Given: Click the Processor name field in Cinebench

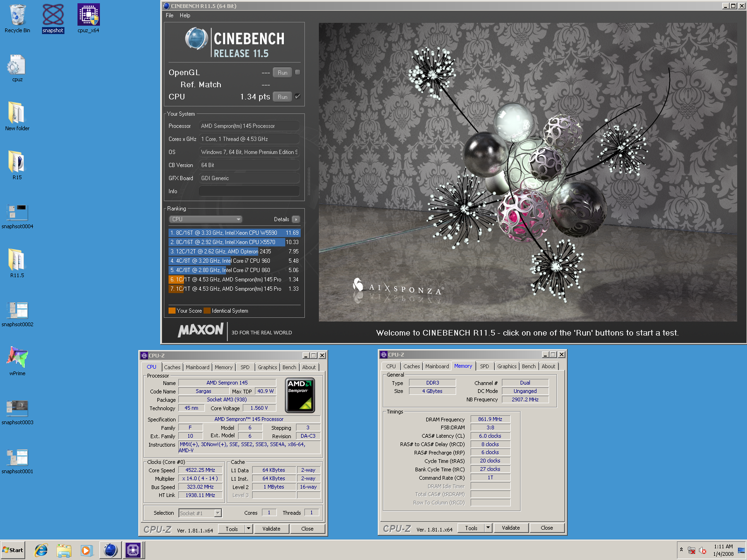Looking at the screenshot, I should coord(249,126).
